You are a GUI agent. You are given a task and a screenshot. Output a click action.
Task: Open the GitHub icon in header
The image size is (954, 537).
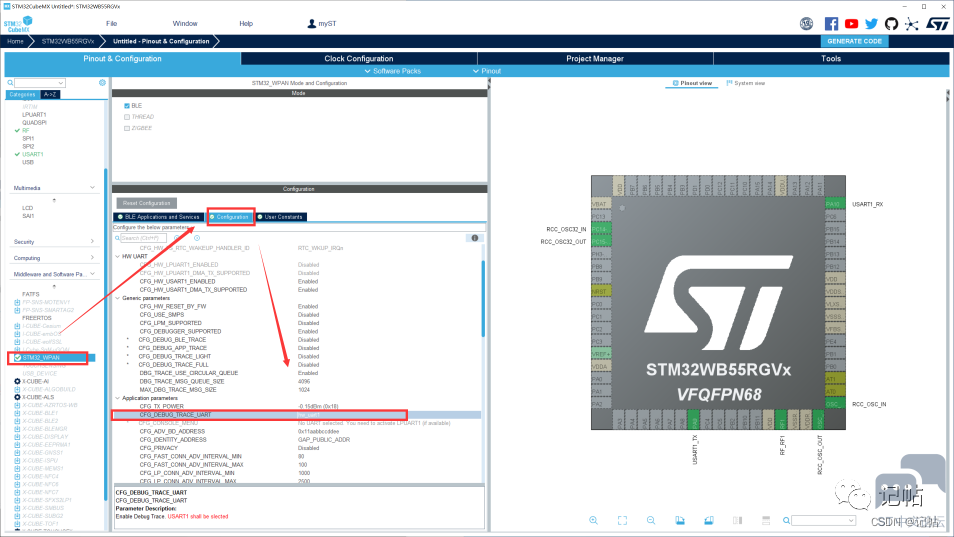tap(891, 24)
